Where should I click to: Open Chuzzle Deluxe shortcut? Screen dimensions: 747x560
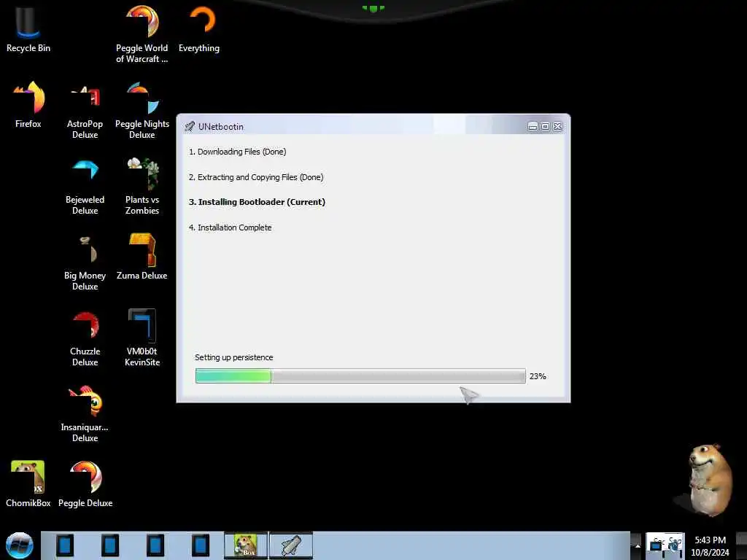pyautogui.click(x=85, y=338)
